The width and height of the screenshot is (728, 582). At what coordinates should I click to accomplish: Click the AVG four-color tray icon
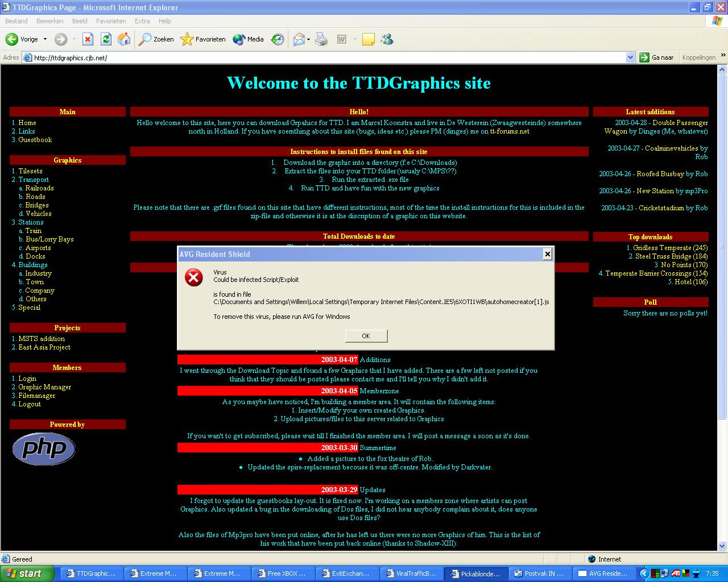point(686,573)
